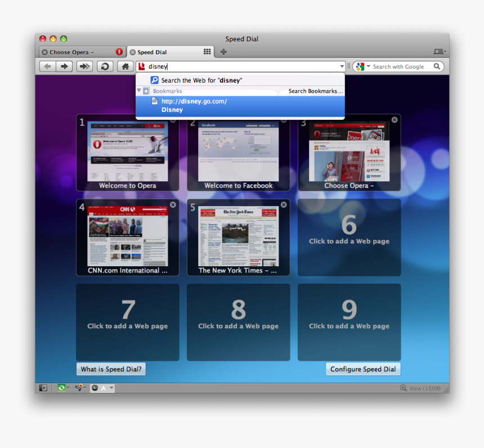Open the Welcome to Facebook speed dial thumbnail
Screen dimensions: 484x448
tap(238, 153)
